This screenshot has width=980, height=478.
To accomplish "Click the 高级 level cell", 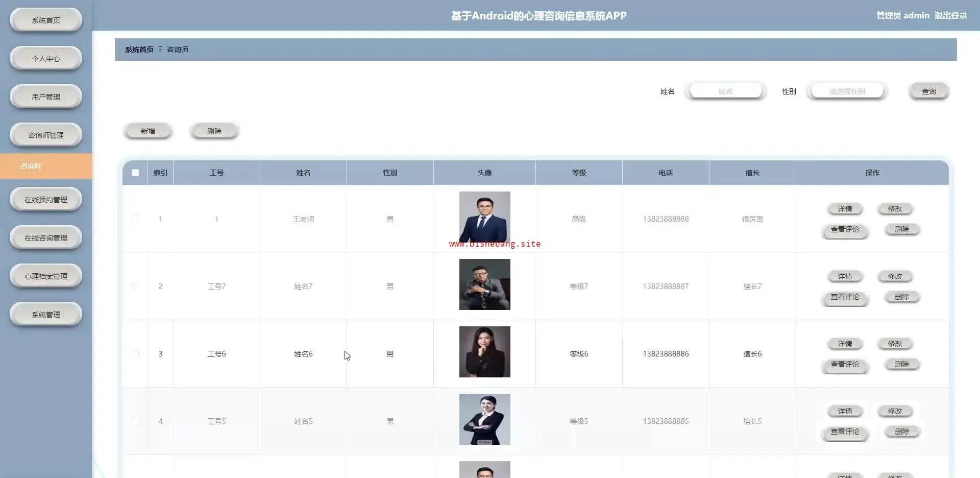I will pyautogui.click(x=579, y=219).
